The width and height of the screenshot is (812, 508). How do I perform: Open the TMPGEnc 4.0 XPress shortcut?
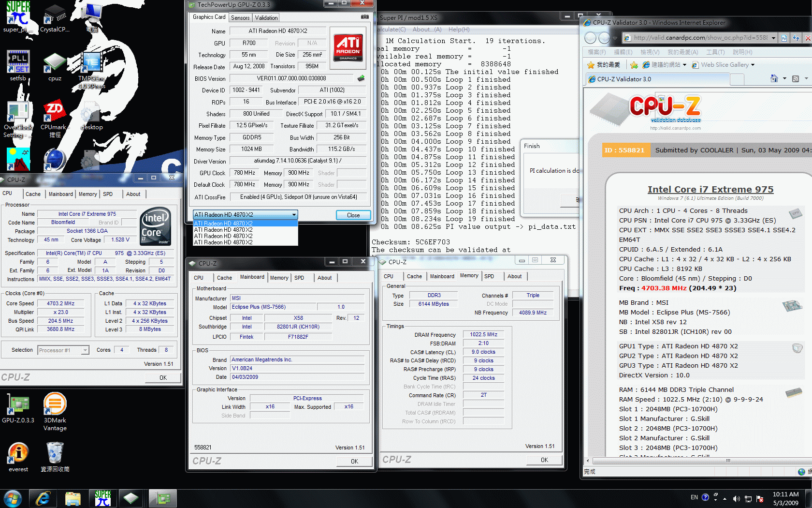[91, 70]
